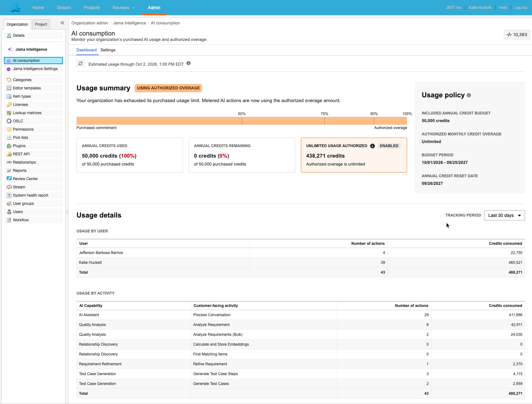Open Stream speech bubble icon
The height and width of the screenshot is (404, 532).
(9, 187)
